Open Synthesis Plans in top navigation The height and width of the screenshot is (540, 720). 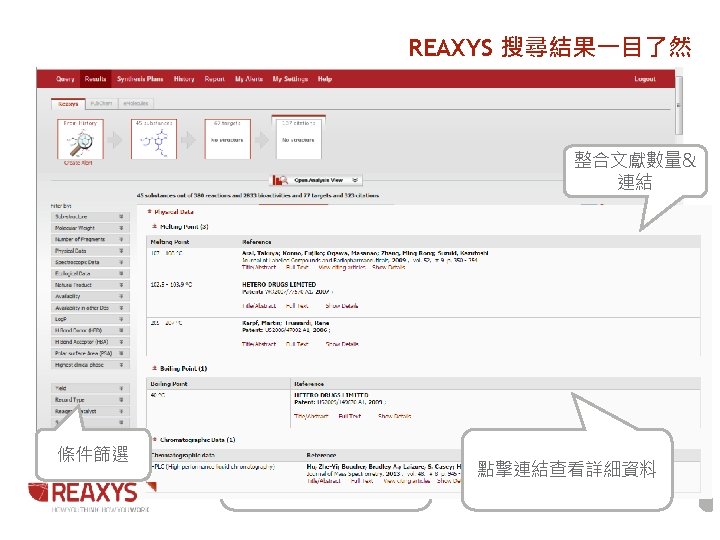pyautogui.click(x=140, y=79)
